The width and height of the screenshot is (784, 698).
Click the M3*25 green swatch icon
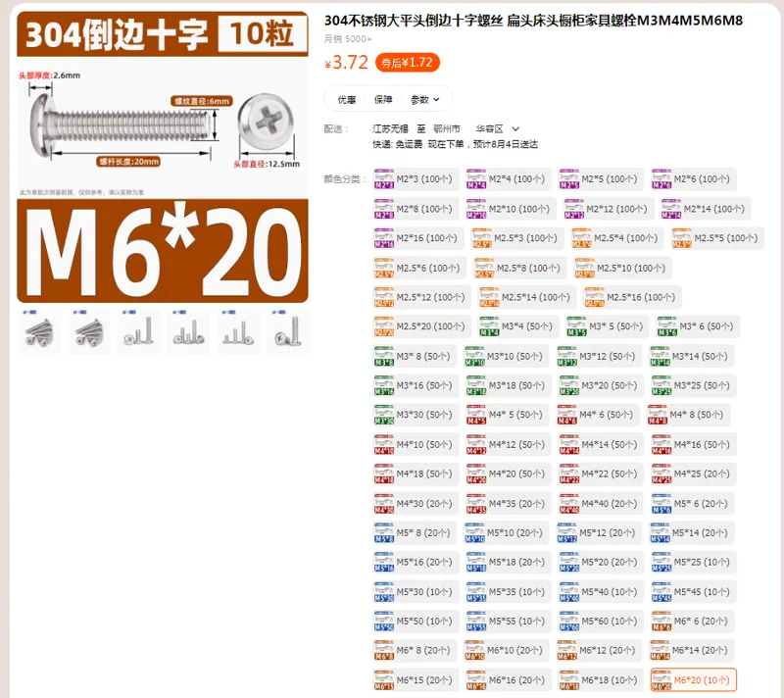661,385
